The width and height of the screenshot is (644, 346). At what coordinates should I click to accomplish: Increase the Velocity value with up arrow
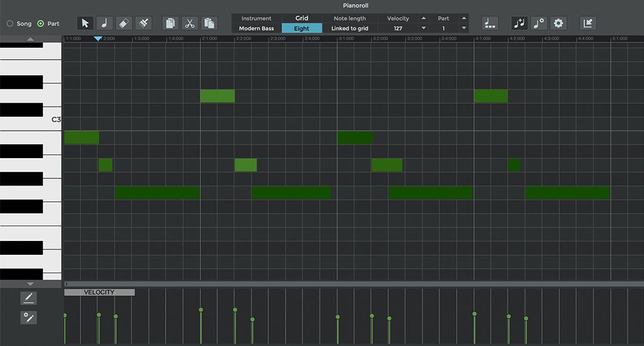tap(423, 18)
